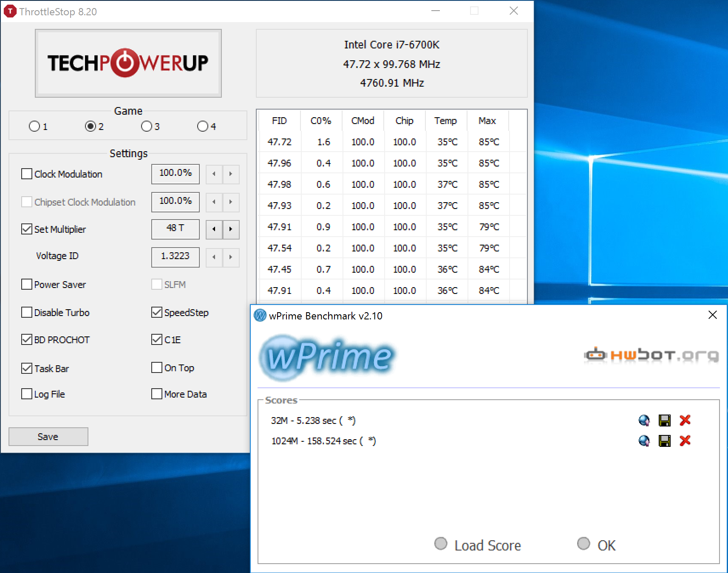
Task: Click the Chip column header
Action: pos(405,121)
